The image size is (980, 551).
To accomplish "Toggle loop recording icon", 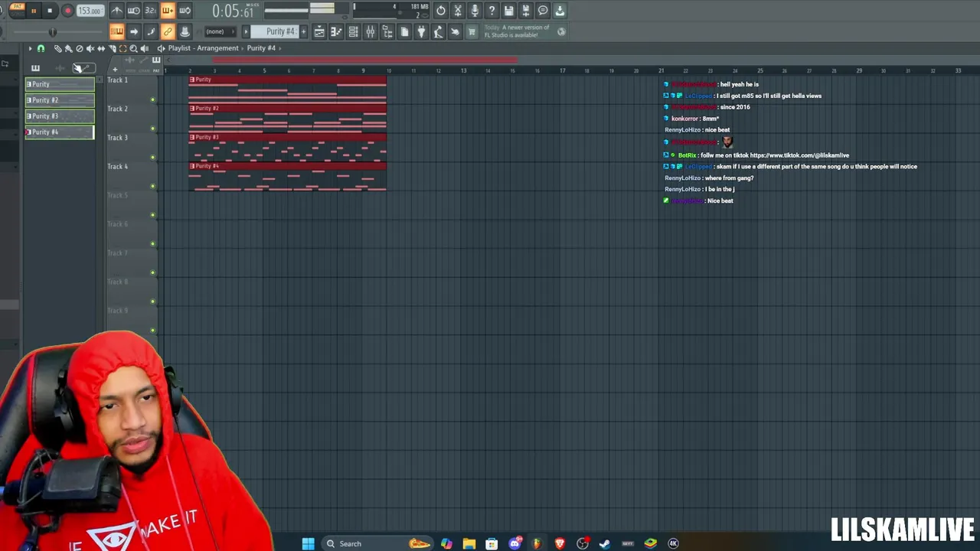I will 185,11.
